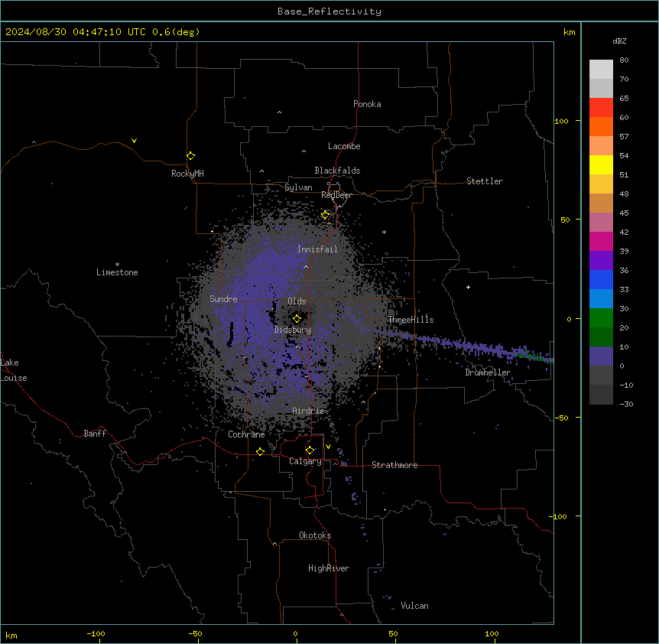Click the Limestone label
The width and height of the screenshot is (659, 644).
[x=117, y=272]
